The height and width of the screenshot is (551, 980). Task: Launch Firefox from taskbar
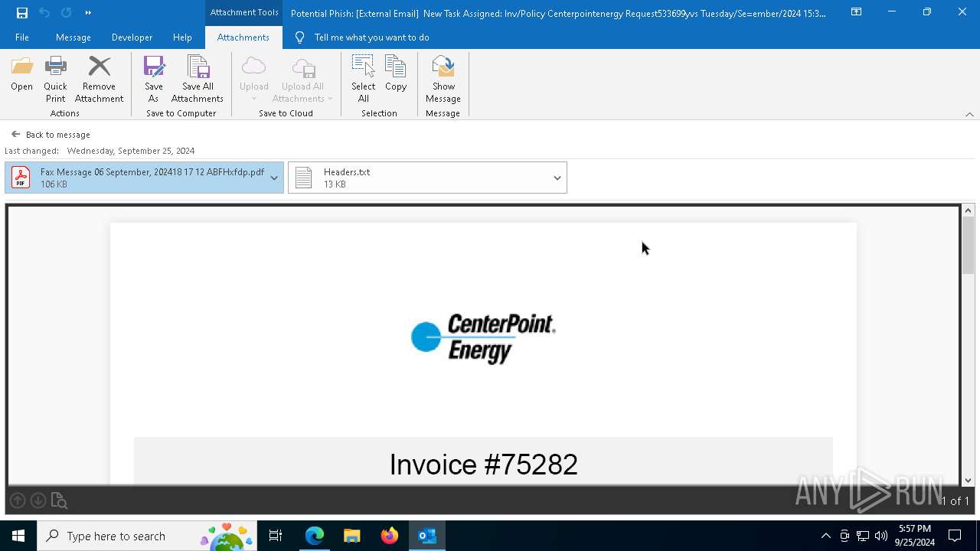click(390, 536)
